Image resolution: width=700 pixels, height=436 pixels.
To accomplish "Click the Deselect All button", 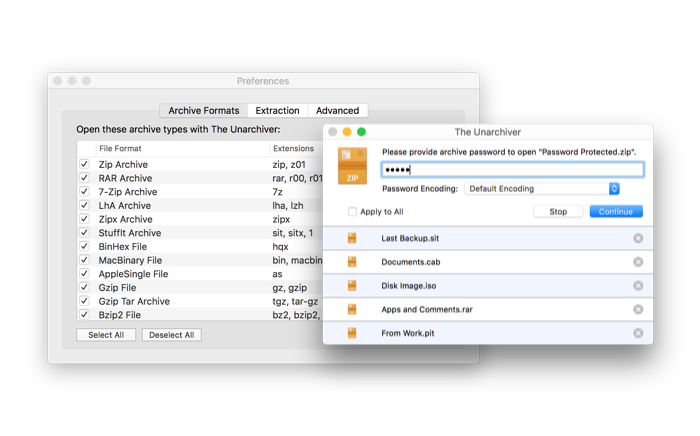I will [171, 335].
